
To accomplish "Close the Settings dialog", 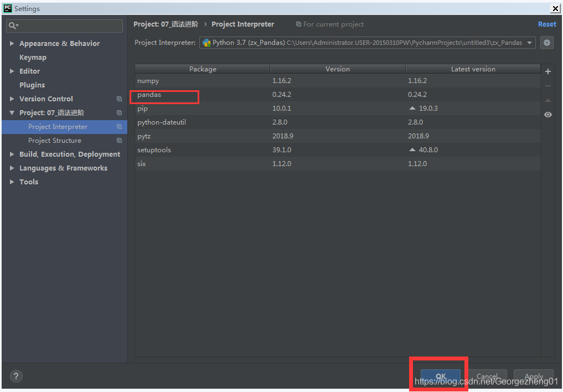I will (555, 9).
